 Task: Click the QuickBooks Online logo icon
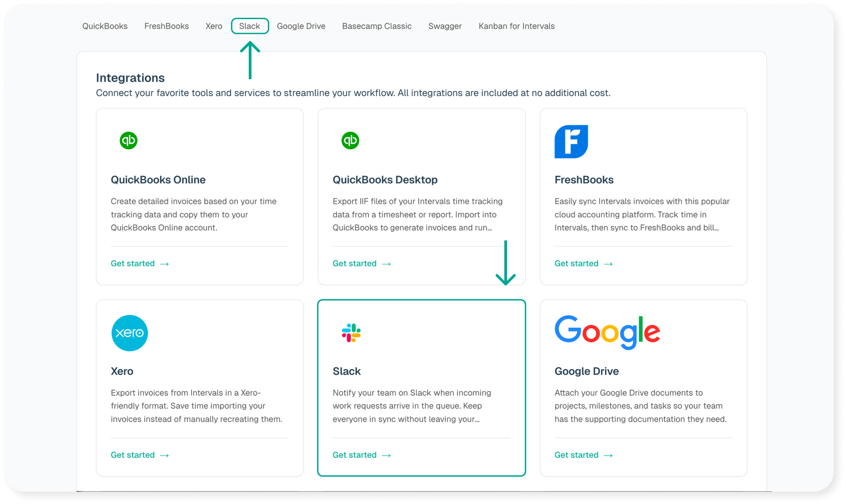pos(128,141)
